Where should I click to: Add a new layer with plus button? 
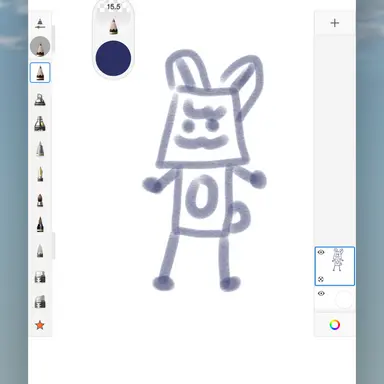pyautogui.click(x=335, y=23)
